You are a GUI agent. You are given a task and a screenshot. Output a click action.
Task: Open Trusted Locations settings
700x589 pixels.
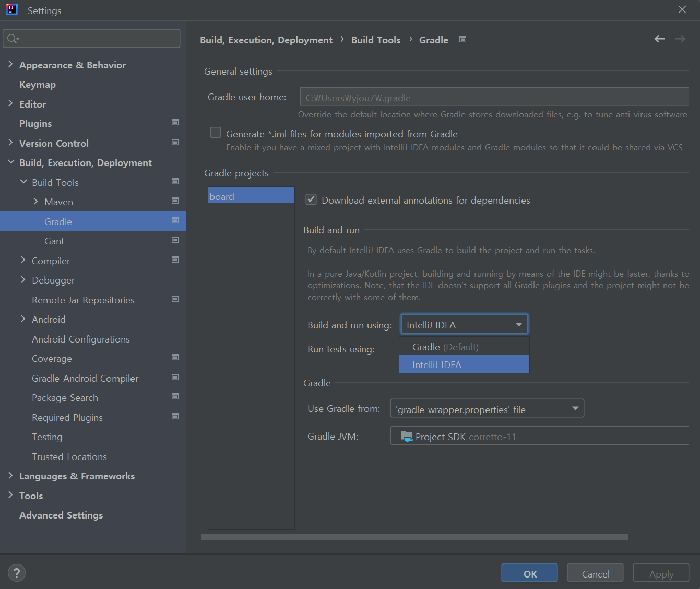click(x=69, y=456)
